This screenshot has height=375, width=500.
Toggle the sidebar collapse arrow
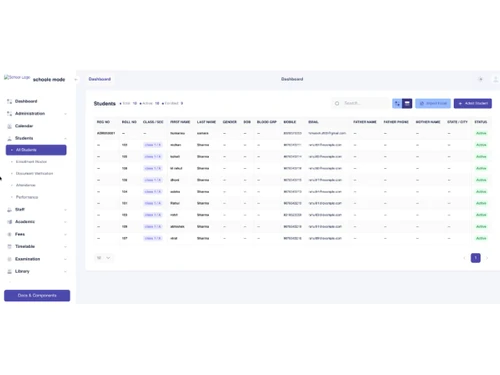point(76,79)
